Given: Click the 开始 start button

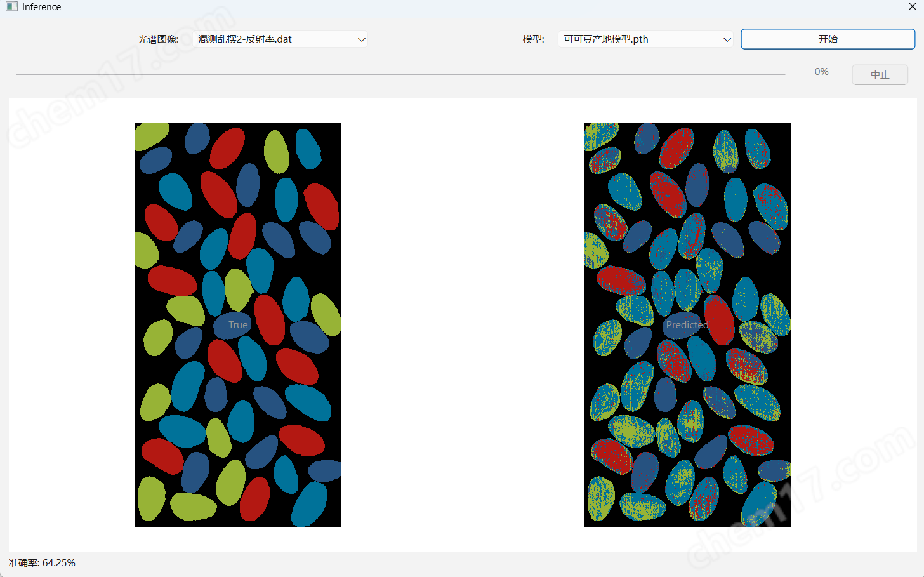Looking at the screenshot, I should coord(828,39).
